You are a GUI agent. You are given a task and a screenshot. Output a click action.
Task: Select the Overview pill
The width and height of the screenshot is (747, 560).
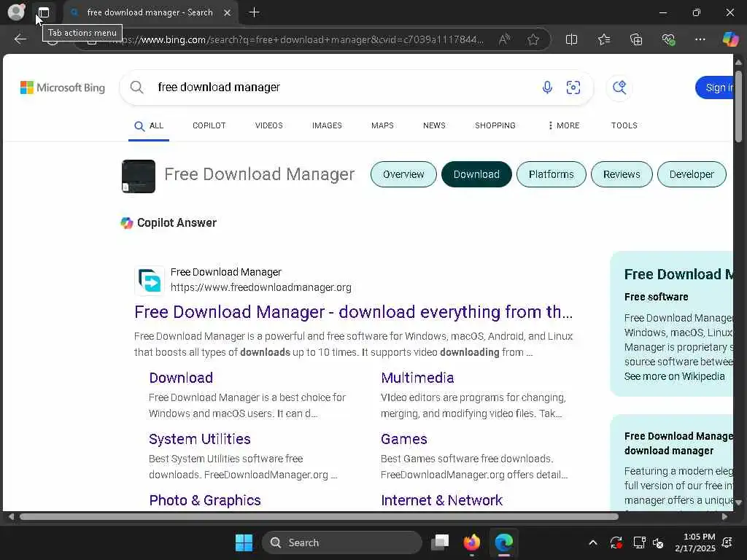[x=403, y=174]
